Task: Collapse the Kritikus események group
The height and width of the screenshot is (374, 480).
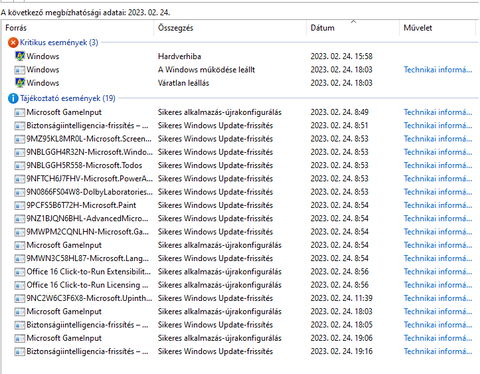Action: click(59, 43)
